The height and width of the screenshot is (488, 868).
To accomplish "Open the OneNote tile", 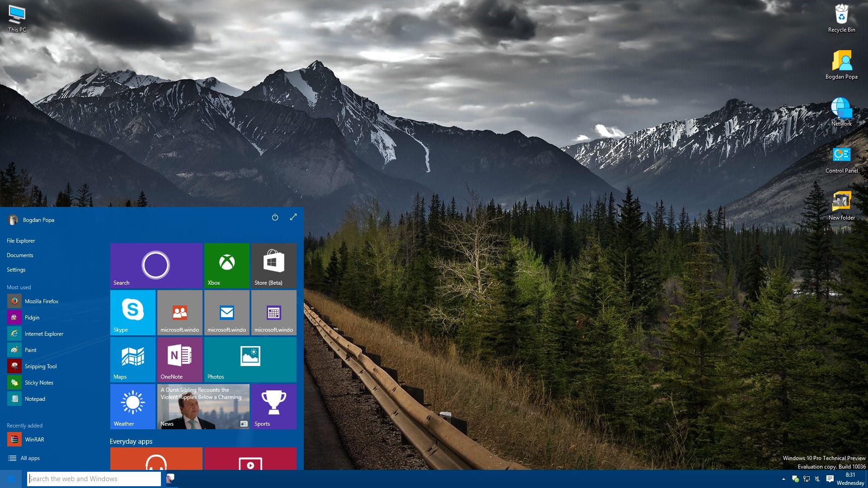I will [x=179, y=359].
